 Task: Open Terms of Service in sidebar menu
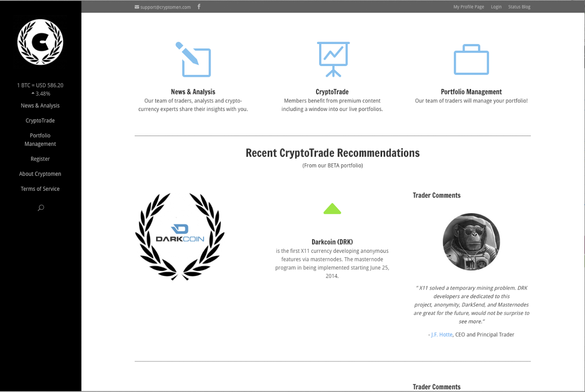point(40,189)
